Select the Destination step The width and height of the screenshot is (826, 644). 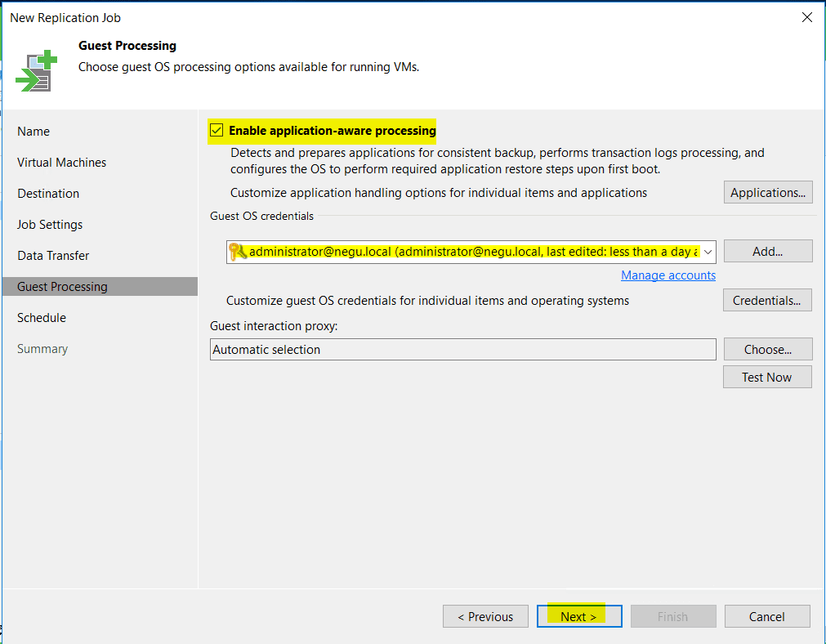(x=47, y=193)
